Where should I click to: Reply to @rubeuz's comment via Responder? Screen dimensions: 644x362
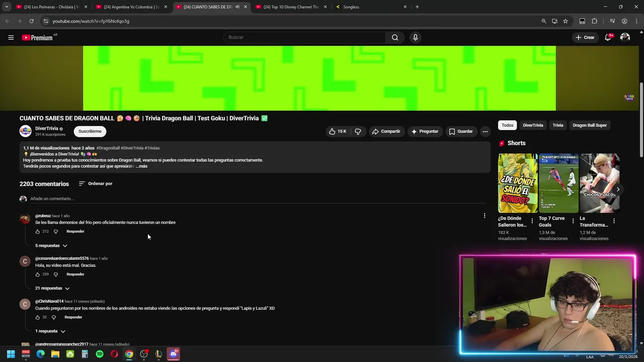pos(75,231)
